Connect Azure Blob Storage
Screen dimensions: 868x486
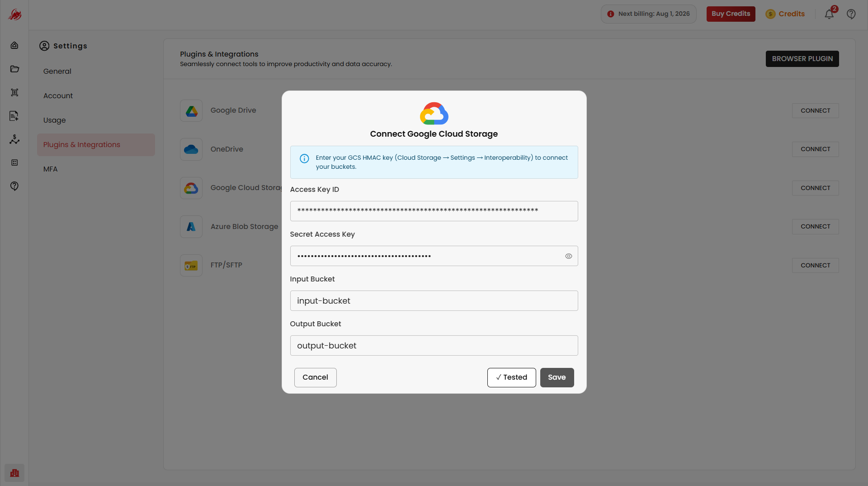pyautogui.click(x=815, y=227)
